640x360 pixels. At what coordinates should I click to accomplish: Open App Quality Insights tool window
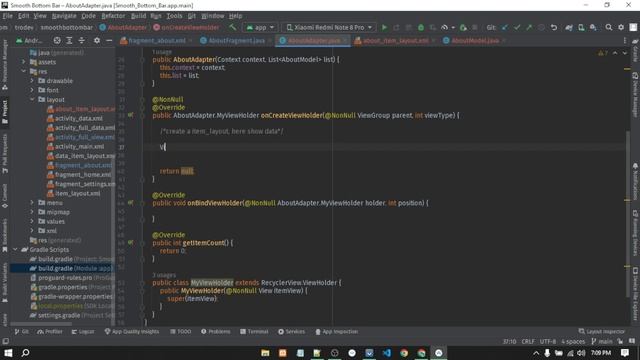point(131,331)
